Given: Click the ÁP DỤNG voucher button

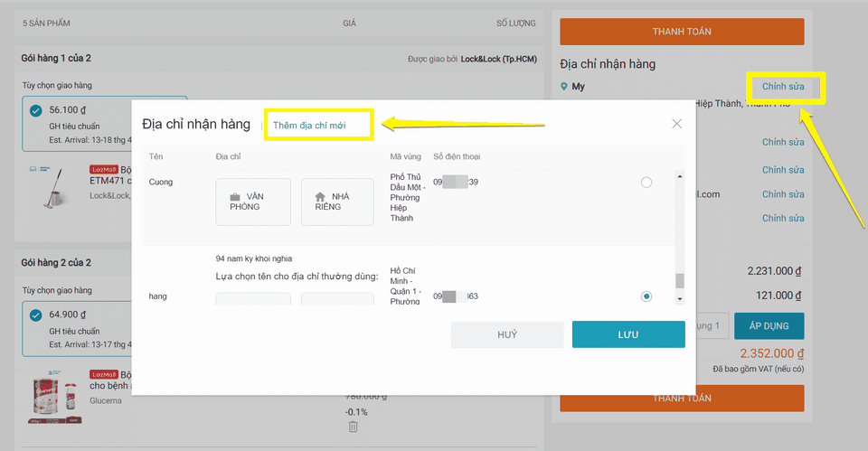Looking at the screenshot, I should 769,326.
